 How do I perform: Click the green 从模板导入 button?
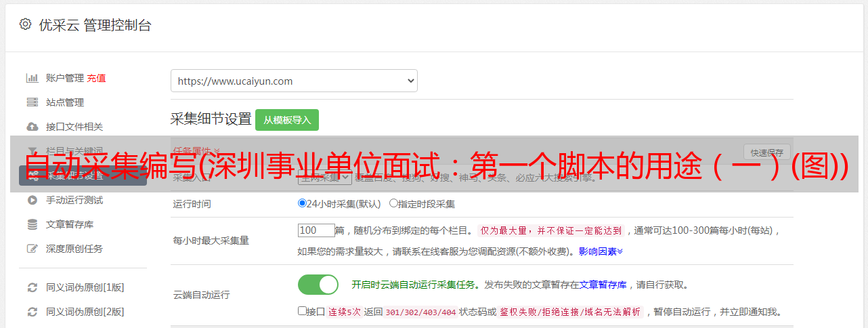coord(287,120)
